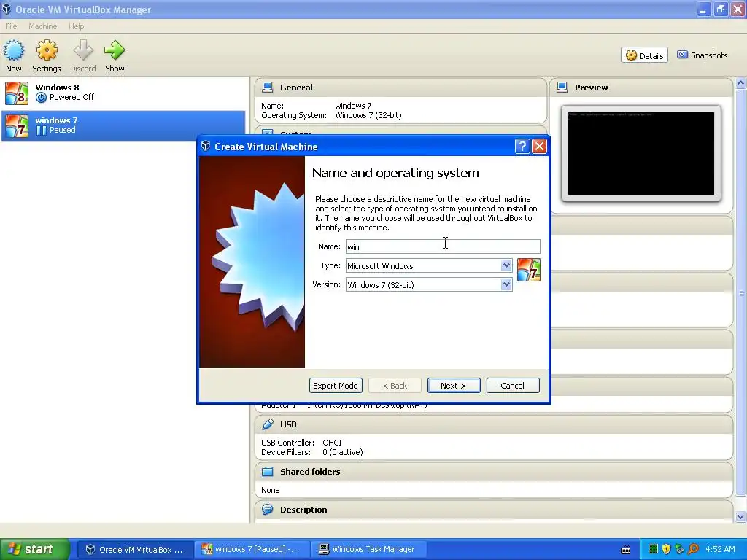Screen dimensions: 747x560
Task: Click the yellow security shield tray icon
Action: (x=666, y=549)
